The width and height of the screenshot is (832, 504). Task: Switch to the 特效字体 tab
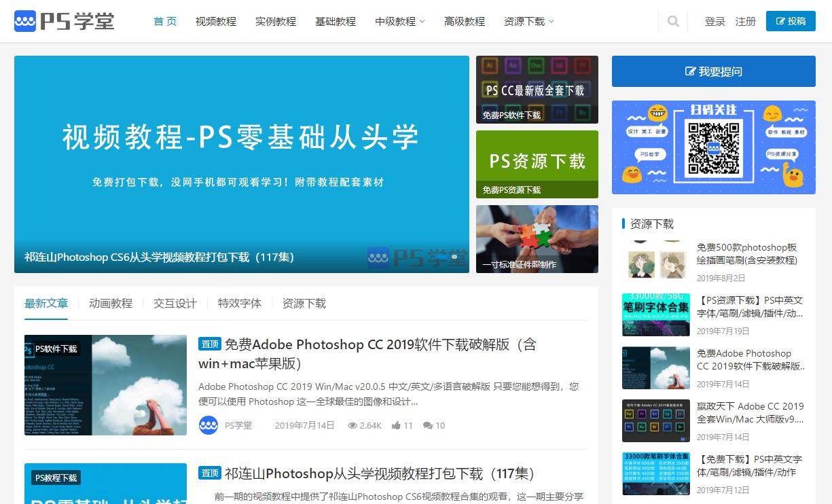point(240,304)
